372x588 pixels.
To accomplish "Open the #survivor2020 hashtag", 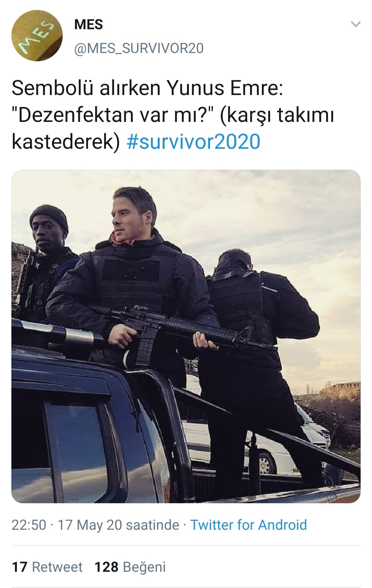I will pos(194,142).
